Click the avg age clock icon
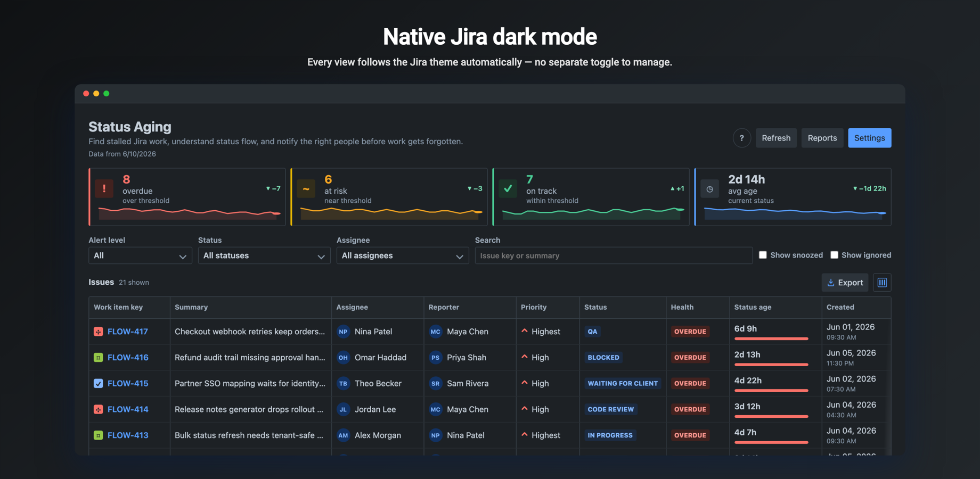Viewport: 980px width, 479px height. click(709, 188)
